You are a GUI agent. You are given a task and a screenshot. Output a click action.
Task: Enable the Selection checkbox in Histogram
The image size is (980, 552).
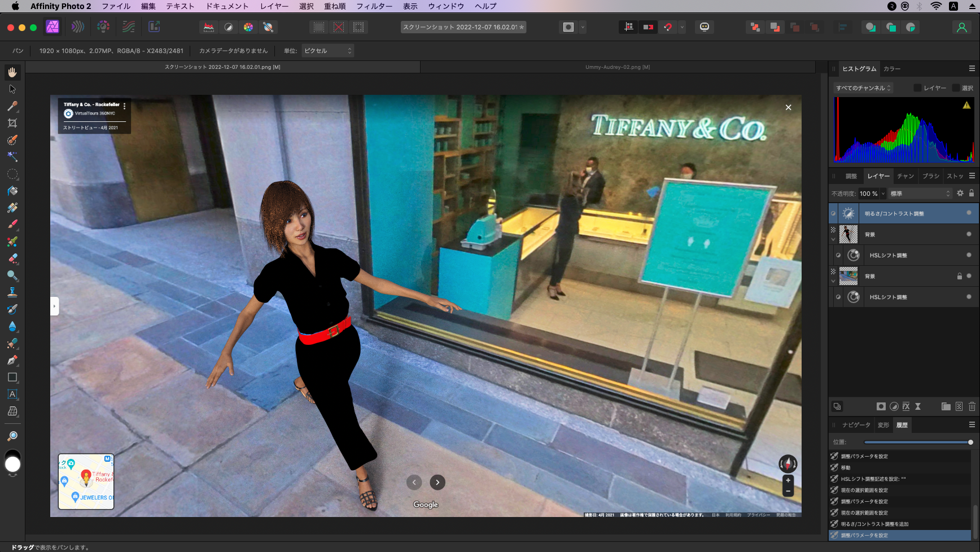click(956, 88)
